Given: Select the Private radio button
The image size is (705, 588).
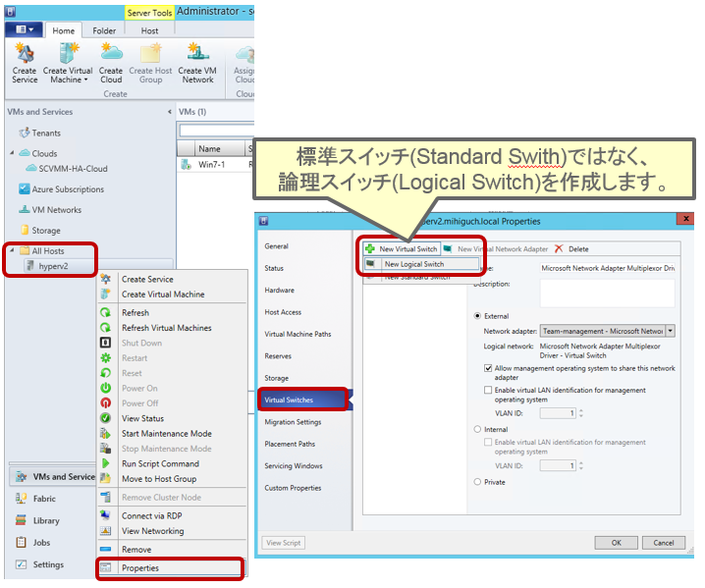Looking at the screenshot, I should pos(477,482).
